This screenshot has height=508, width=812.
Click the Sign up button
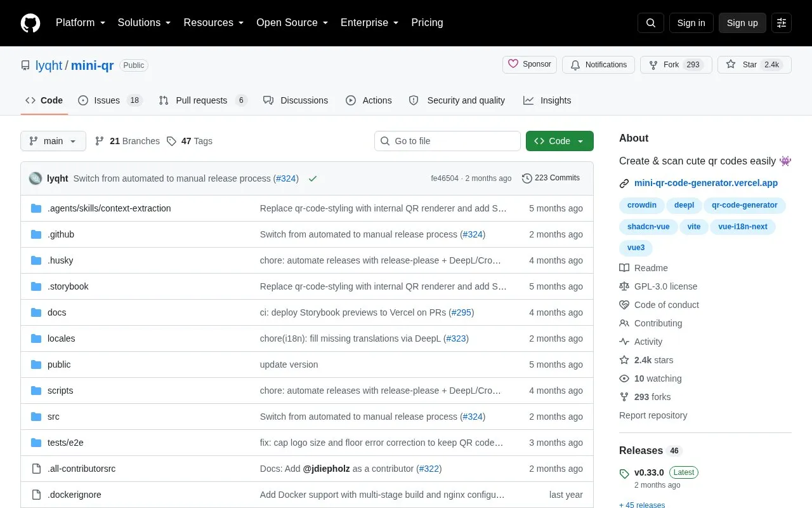tap(742, 23)
